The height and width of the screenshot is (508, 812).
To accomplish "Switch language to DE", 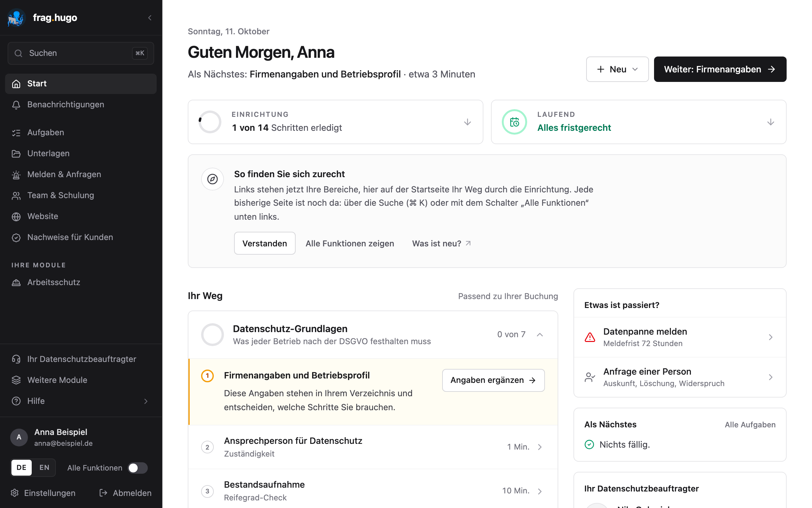I will (x=22, y=468).
